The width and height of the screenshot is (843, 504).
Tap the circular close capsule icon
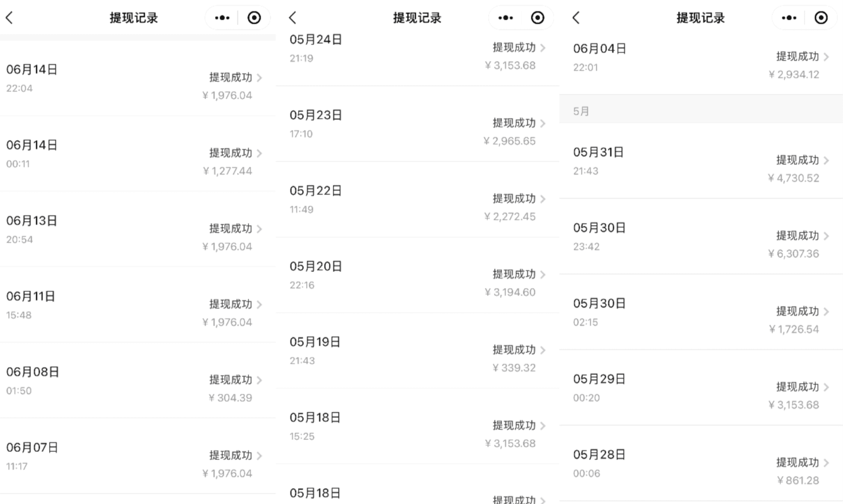254,17
